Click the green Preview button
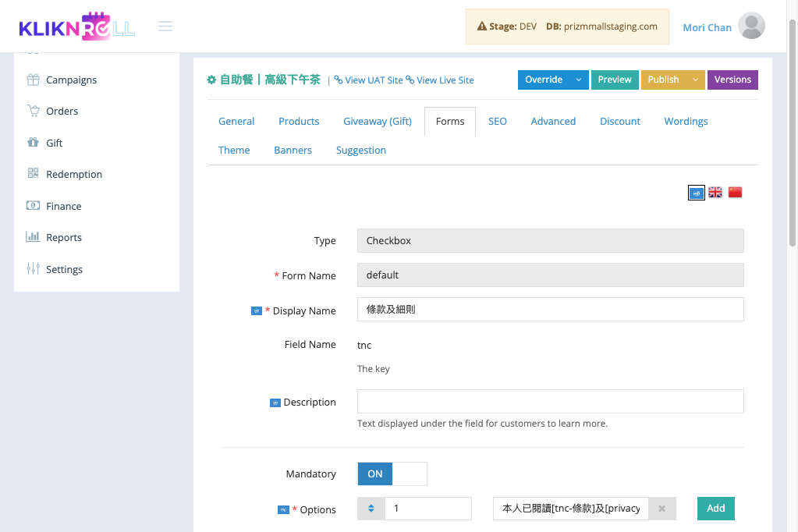Screen dimensions: 798x532 coord(614,80)
